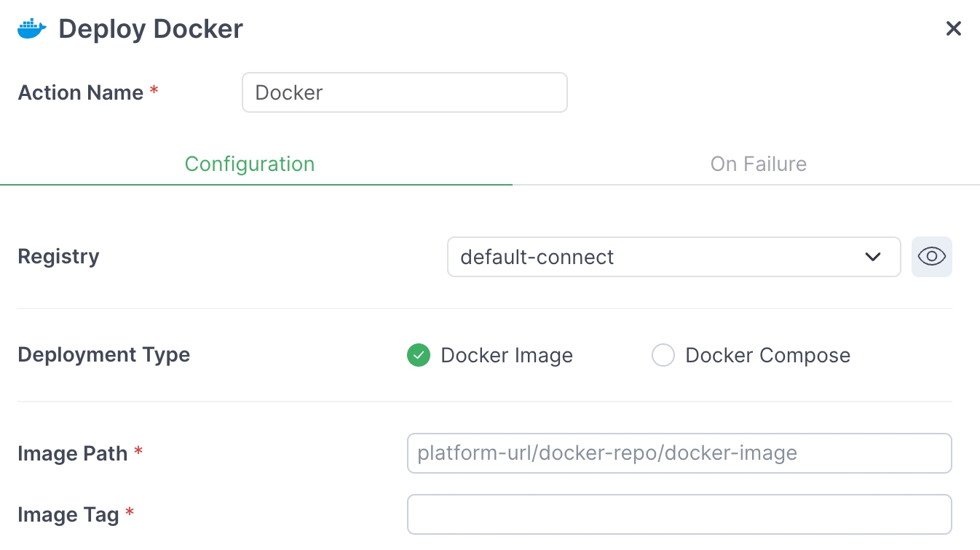
Task: Click the Image Tag label
Action: 68,515
